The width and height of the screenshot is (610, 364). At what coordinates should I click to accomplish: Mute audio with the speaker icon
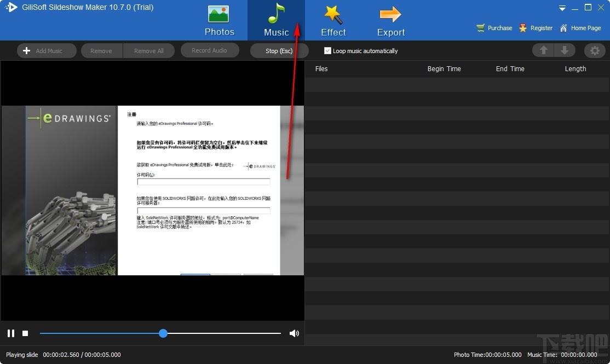[294, 333]
